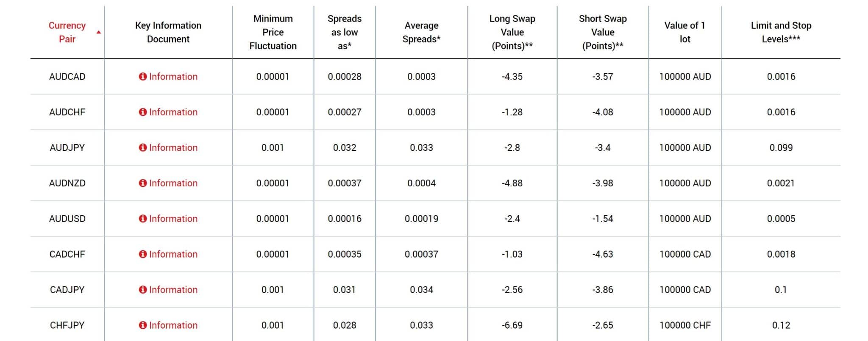Open the AUDCAD Information document link
The width and height of the screenshot is (868, 341).
(x=173, y=77)
